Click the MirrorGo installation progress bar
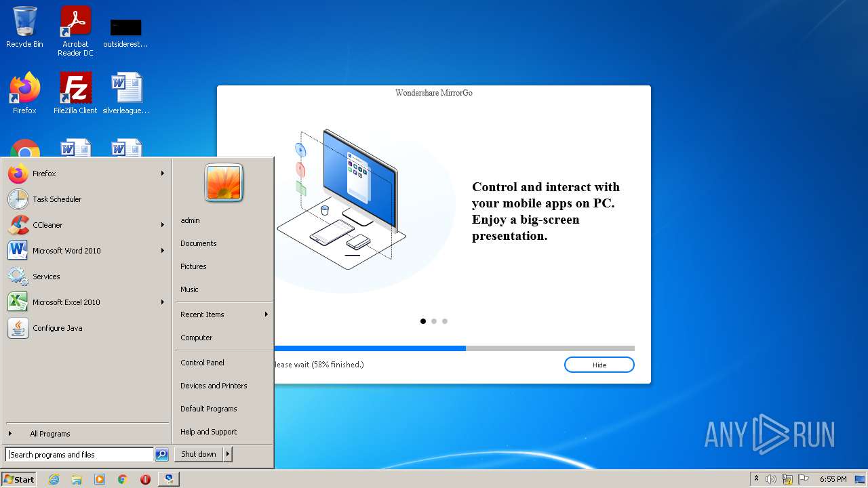Viewport: 868px width, 488px height. (x=454, y=348)
